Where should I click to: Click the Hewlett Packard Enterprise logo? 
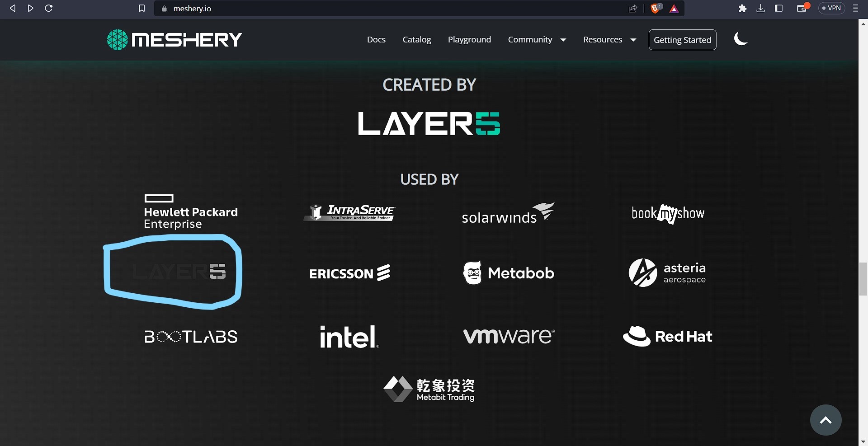(x=190, y=211)
